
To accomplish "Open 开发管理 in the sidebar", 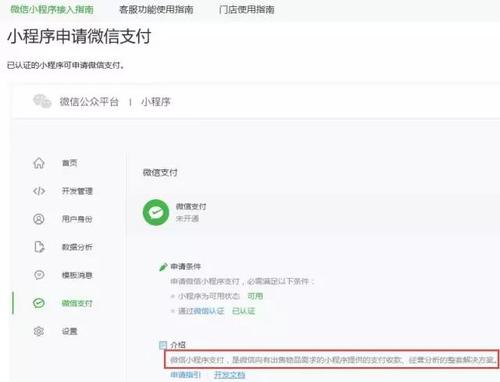I will [x=77, y=191].
